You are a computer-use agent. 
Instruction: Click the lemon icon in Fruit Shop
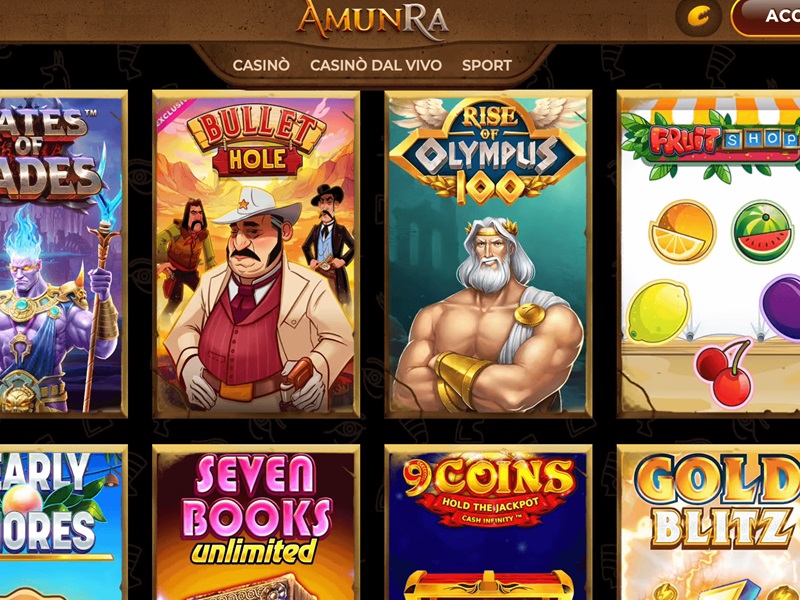tap(658, 311)
